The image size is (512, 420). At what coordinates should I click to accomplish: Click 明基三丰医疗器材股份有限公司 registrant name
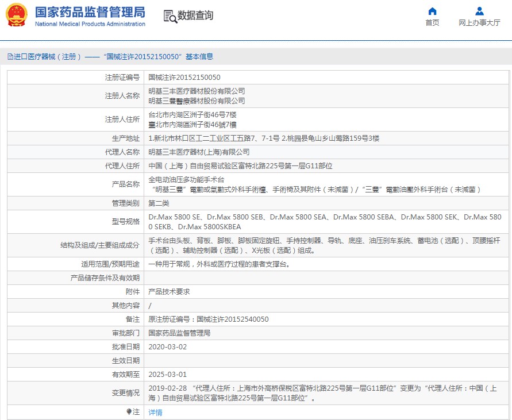coord(197,91)
